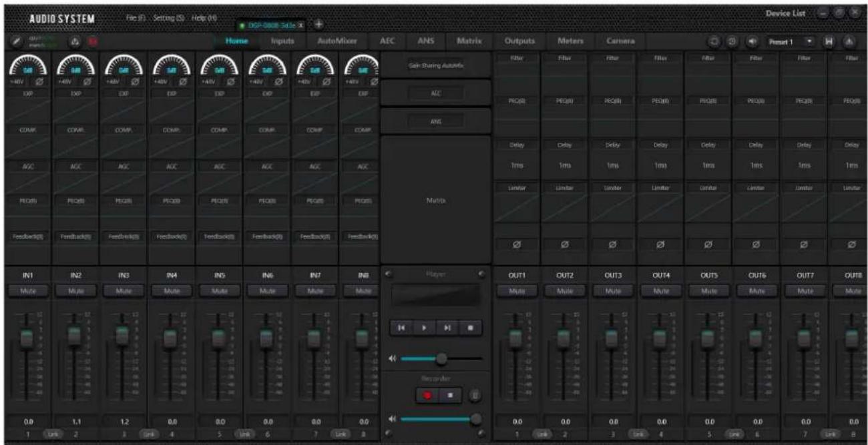Close the DSP-0808 device tab

click(300, 24)
